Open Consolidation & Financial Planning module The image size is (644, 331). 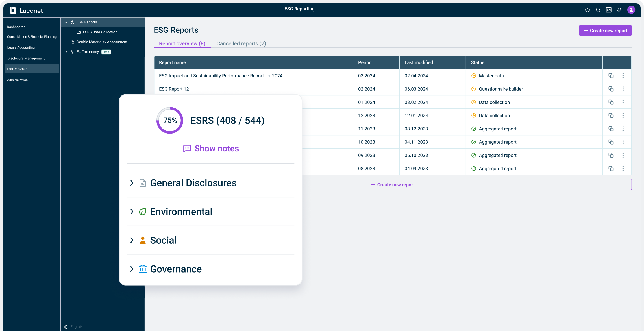pos(32,37)
